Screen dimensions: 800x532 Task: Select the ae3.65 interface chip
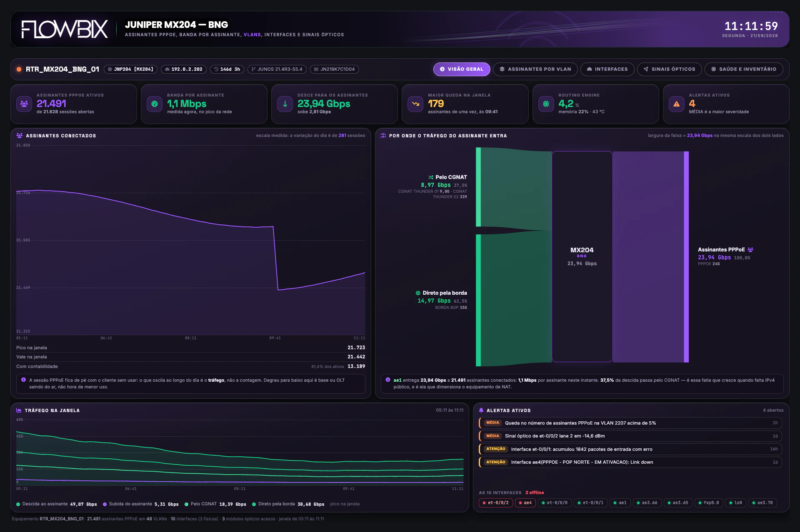(678, 503)
